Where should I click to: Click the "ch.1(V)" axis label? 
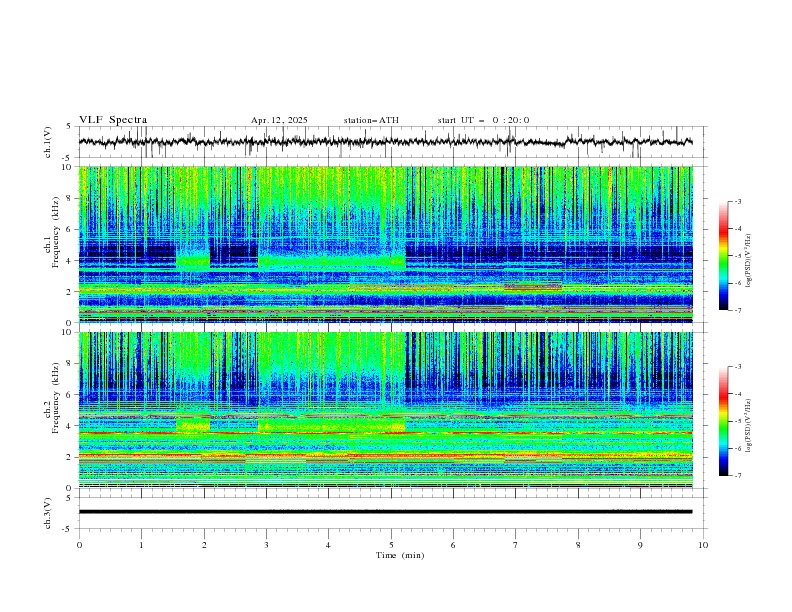tap(48, 142)
